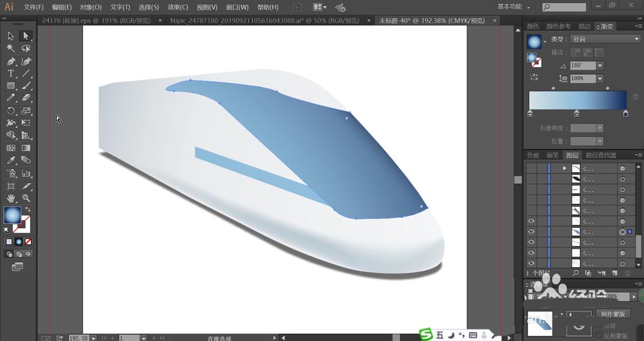Select the Eyedropper tool
Viewport: 644px width, 341px height.
pos(11,161)
